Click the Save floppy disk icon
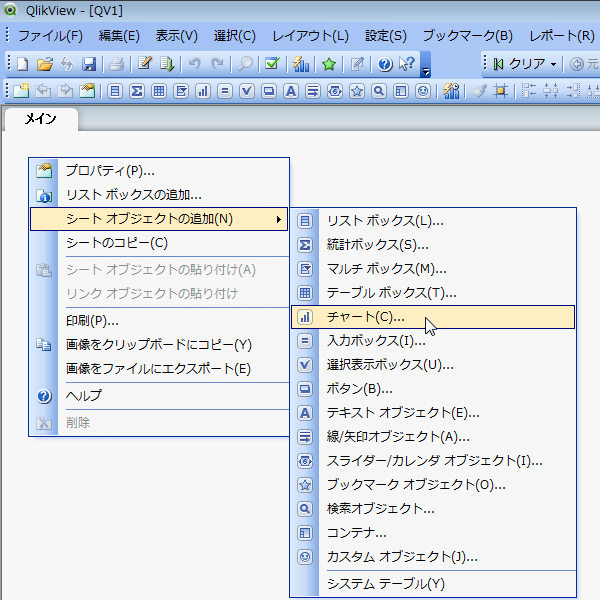 coord(89,64)
